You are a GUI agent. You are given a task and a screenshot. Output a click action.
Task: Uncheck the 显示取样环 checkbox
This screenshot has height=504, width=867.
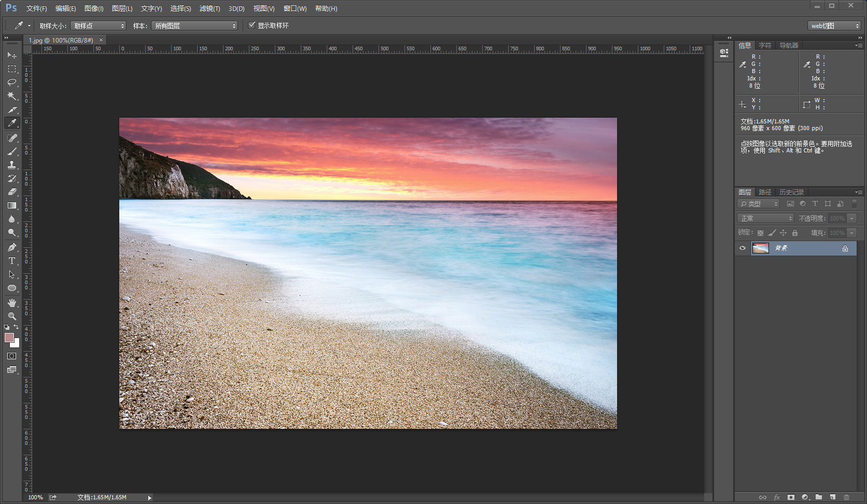tap(252, 25)
